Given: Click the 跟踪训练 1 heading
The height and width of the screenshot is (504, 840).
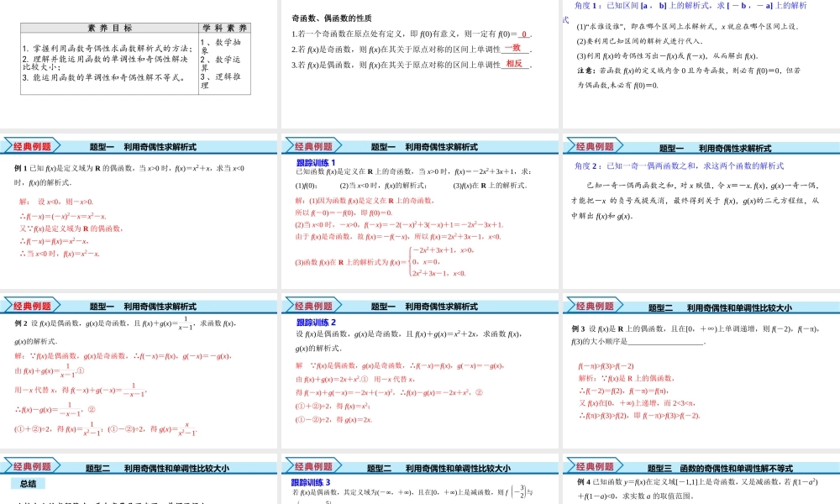Looking at the screenshot, I should [x=316, y=163].
